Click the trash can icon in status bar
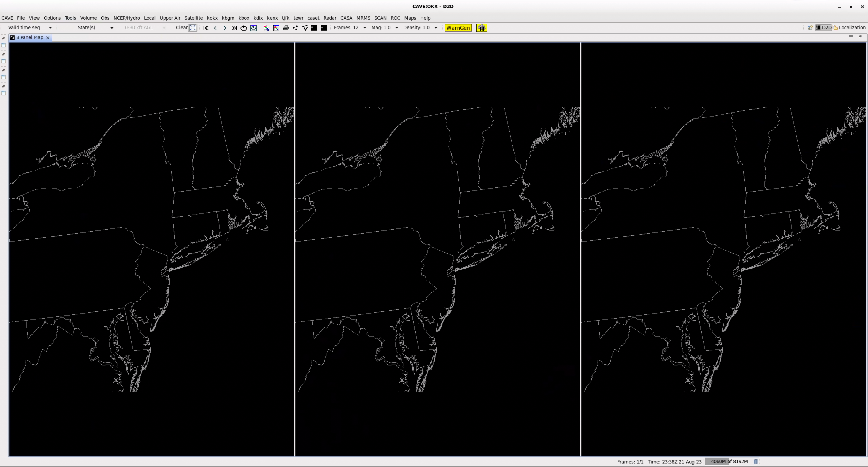This screenshot has width=868, height=467. [x=756, y=462]
